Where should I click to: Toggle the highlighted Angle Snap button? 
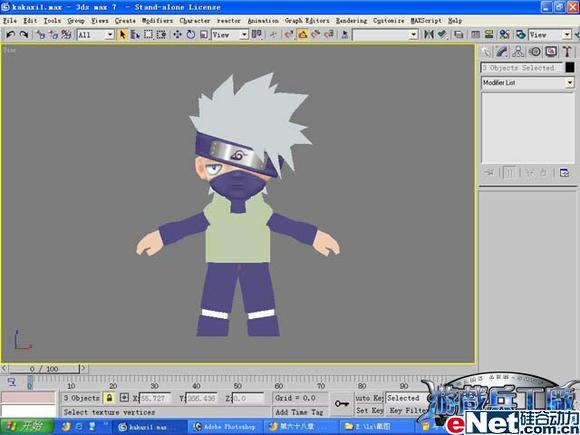pos(302,35)
